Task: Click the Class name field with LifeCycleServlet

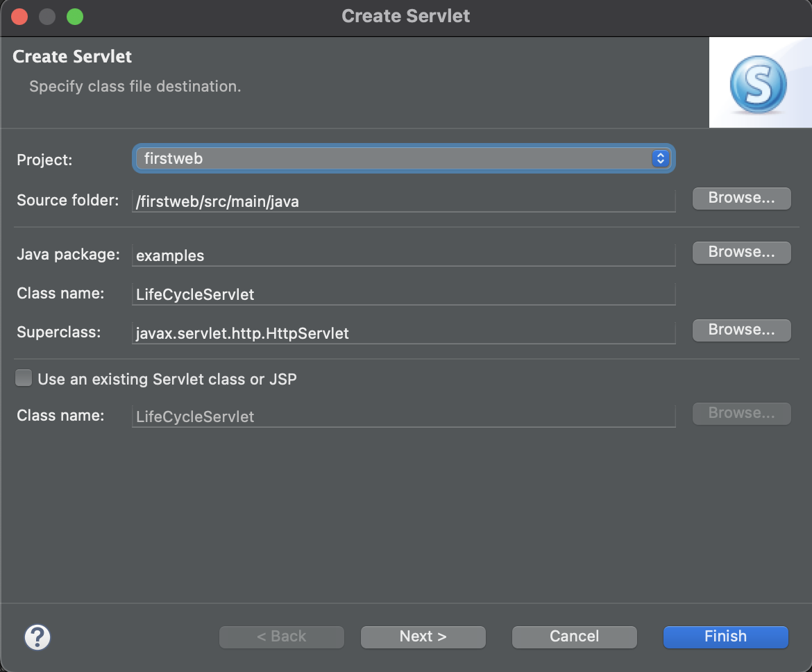Action: pos(403,294)
